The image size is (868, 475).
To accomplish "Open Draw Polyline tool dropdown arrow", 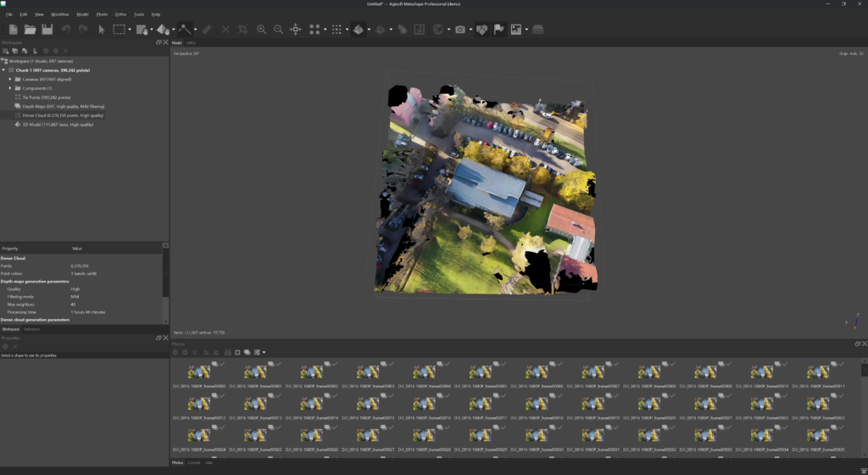I will (x=196, y=30).
